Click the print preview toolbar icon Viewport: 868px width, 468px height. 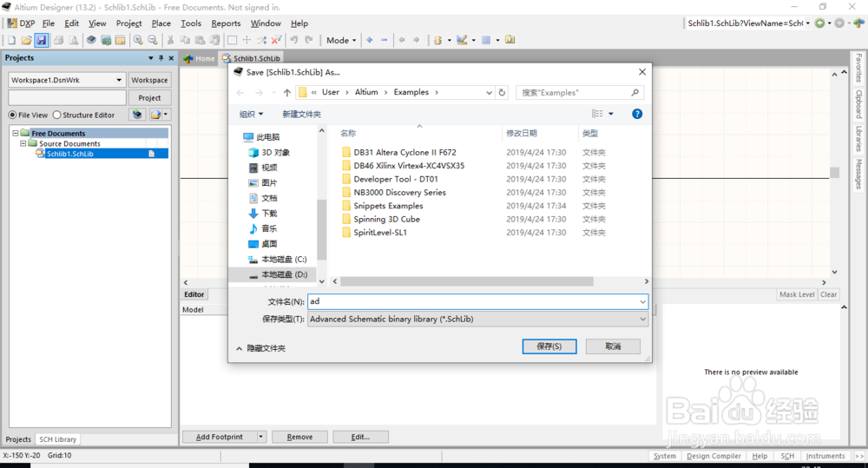tap(73, 40)
